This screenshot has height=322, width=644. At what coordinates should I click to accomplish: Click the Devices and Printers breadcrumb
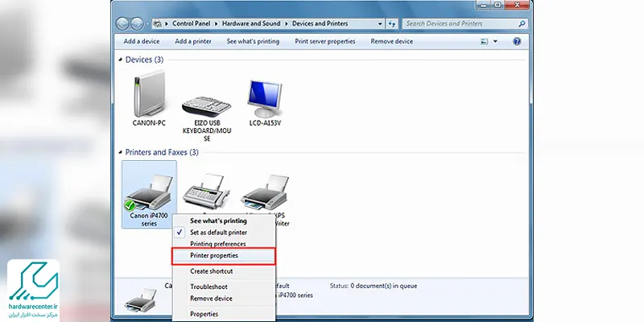320,24
